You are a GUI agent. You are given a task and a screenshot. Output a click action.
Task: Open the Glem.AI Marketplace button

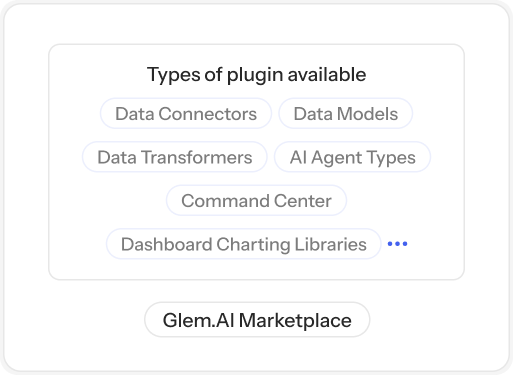click(x=257, y=320)
